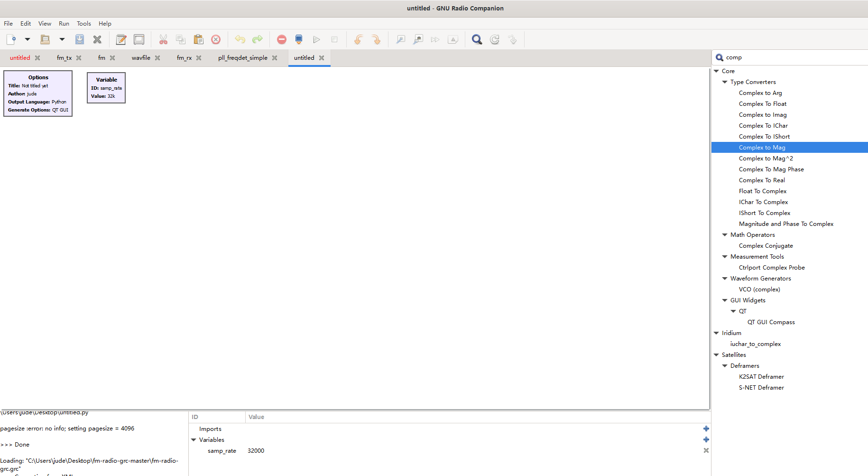Collapse the QT subcategory
This screenshot has width=868, height=476.
733,311
